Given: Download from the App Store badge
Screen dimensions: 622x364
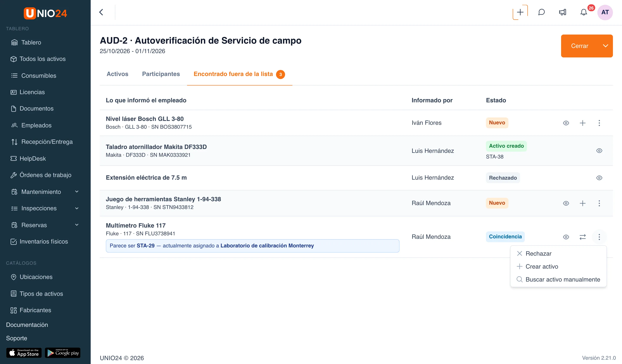Looking at the screenshot, I should pos(24,353).
